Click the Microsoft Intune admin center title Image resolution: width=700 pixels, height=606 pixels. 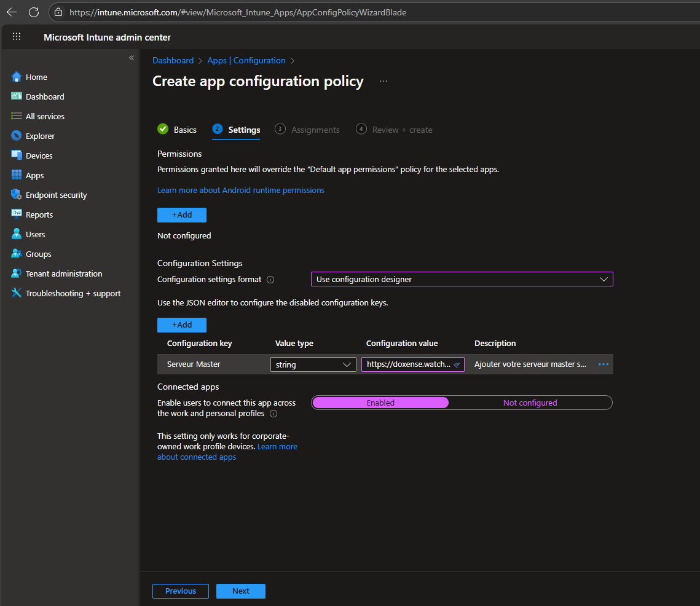[x=107, y=37]
